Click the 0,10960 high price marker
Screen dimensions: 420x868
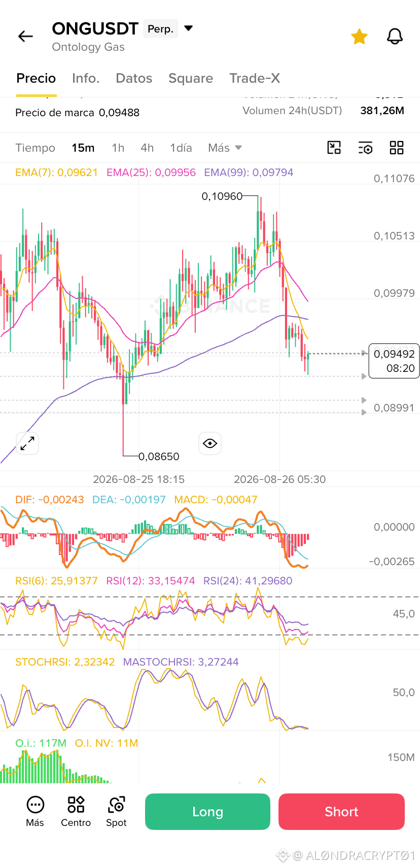[222, 196]
